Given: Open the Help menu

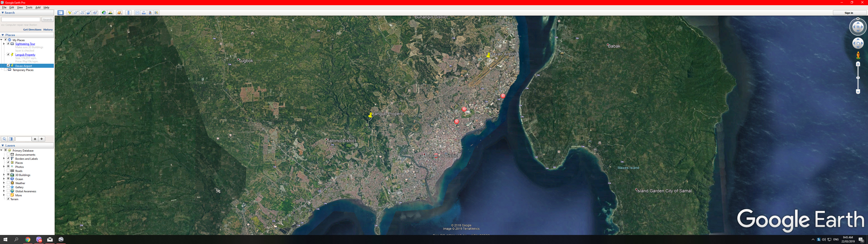Looking at the screenshot, I should [47, 7].
